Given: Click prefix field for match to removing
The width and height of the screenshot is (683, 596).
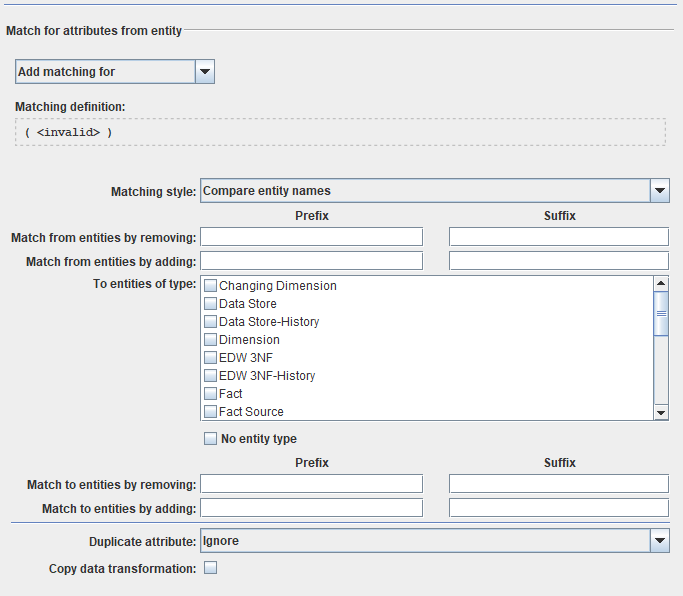Looking at the screenshot, I should [312, 484].
